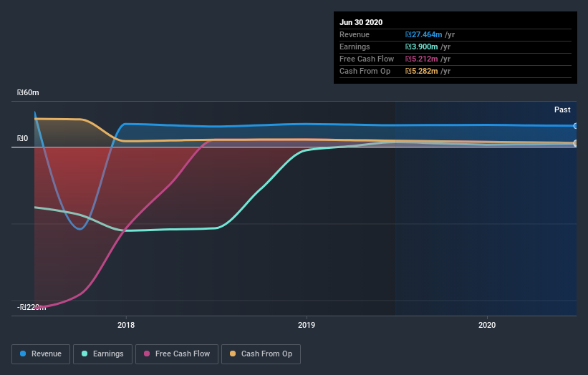The width and height of the screenshot is (588, 375).
Task: Click the Earnings row label in tooltip
Action: click(x=355, y=47)
